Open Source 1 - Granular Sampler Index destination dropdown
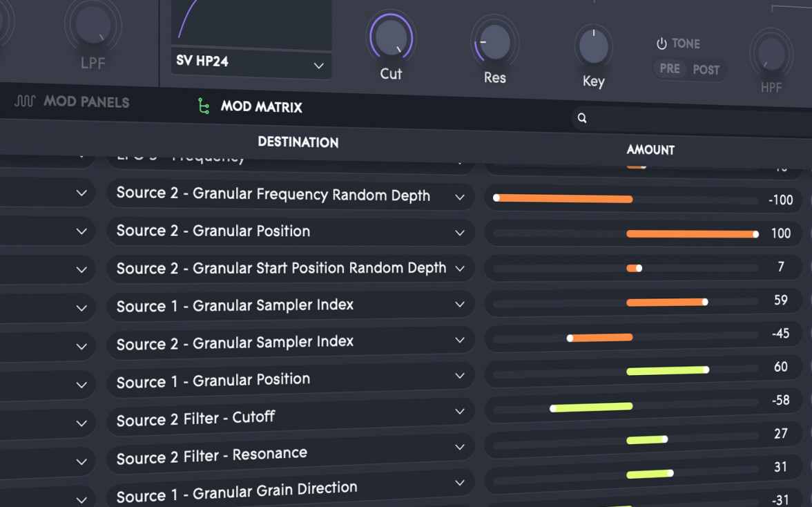The height and width of the screenshot is (507, 812). pos(290,305)
